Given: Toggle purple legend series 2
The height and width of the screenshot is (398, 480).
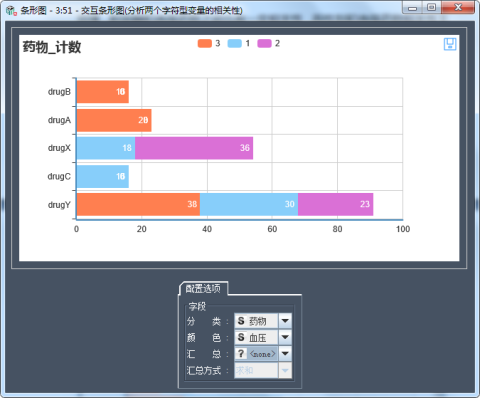Looking at the screenshot, I should coord(269,43).
